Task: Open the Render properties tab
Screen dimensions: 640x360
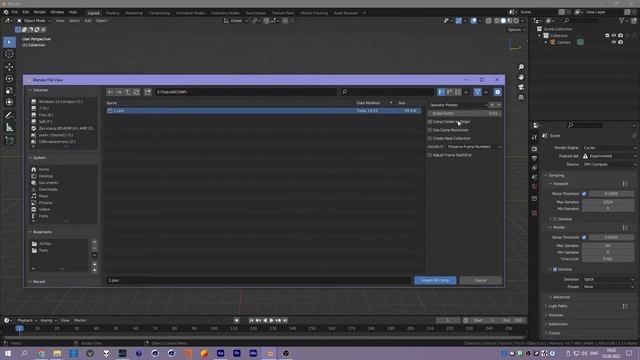Action: pyautogui.click(x=534, y=149)
